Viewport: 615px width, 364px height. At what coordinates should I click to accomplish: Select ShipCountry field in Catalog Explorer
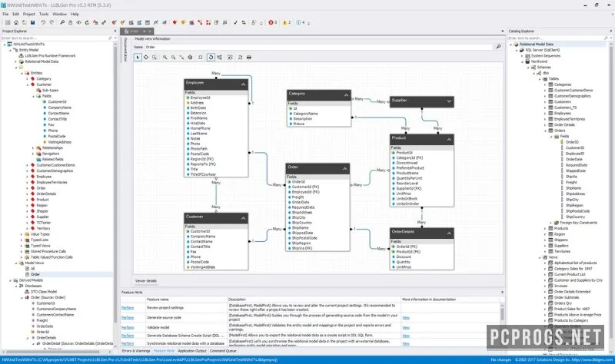[x=575, y=217]
